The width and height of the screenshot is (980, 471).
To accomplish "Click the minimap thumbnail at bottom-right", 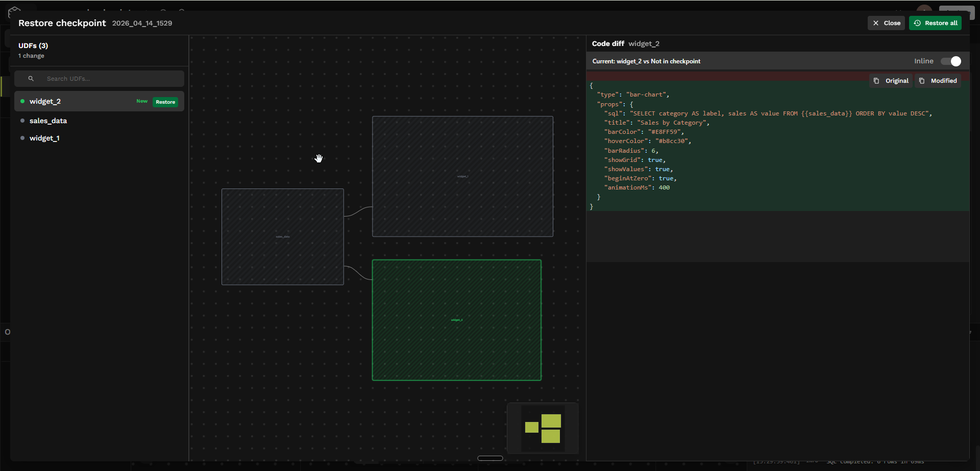I will 543,429.
